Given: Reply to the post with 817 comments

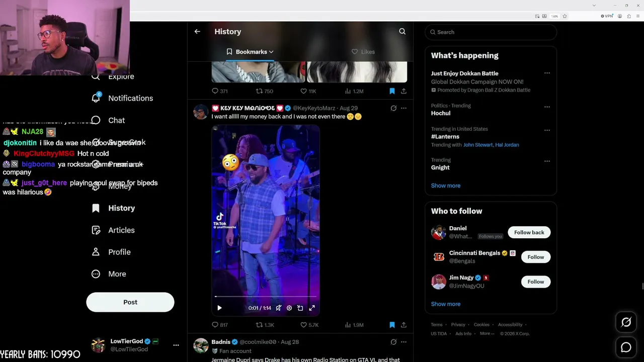Looking at the screenshot, I should coord(220,325).
